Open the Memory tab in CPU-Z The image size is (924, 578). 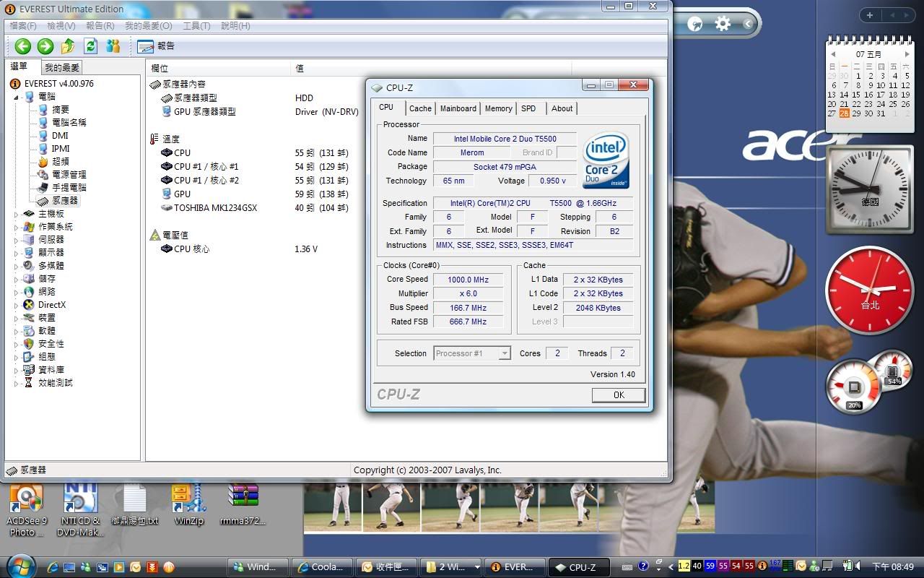pos(498,108)
